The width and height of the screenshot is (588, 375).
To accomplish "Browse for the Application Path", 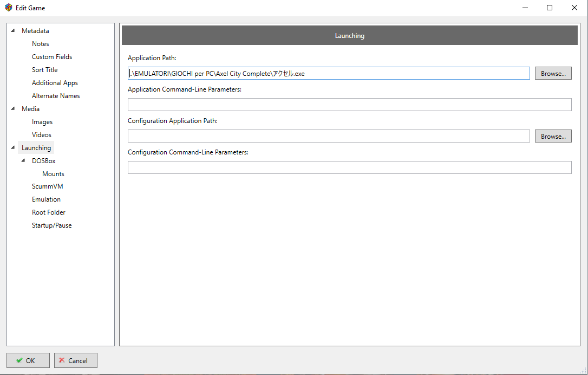I will pyautogui.click(x=553, y=73).
